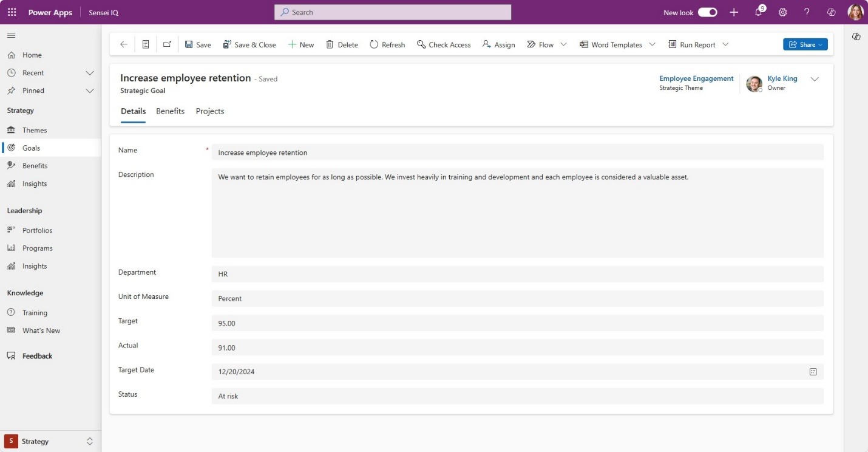Click the Target field 95.00
The height and width of the screenshot is (452, 868).
point(517,323)
